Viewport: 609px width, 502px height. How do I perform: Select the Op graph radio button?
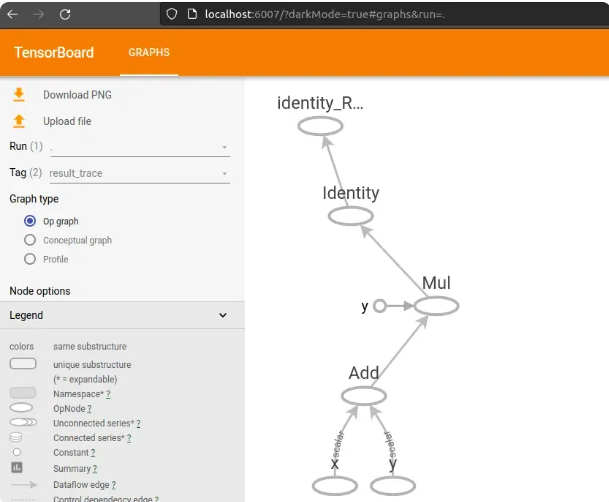click(30, 221)
